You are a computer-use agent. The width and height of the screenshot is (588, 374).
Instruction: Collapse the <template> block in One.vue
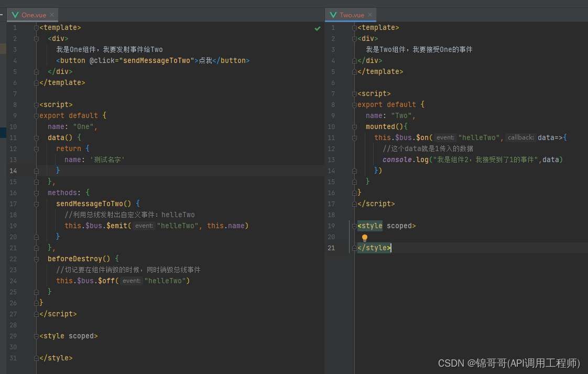click(x=36, y=28)
